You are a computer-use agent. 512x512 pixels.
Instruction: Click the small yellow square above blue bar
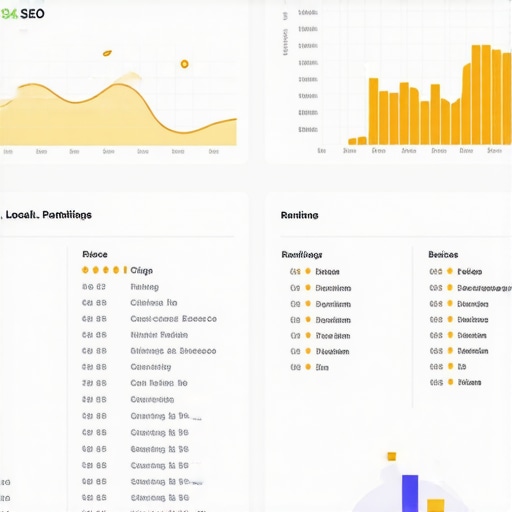pyautogui.click(x=392, y=456)
